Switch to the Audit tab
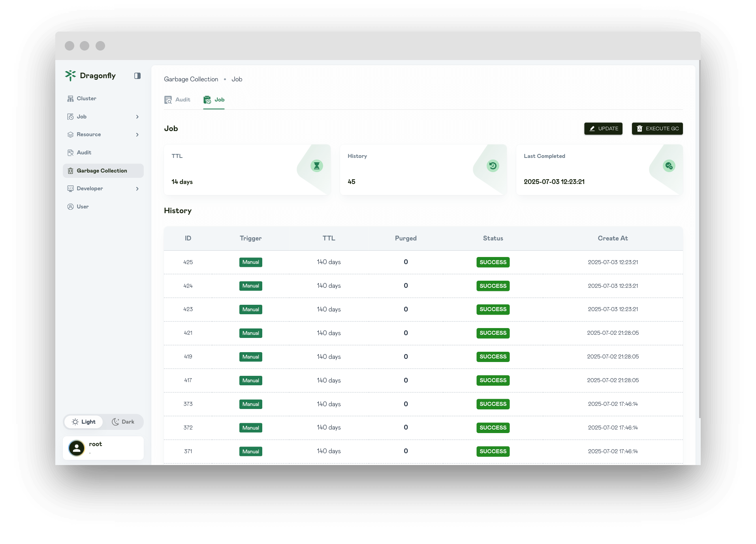Image resolution: width=756 pixels, height=544 pixels. (177, 100)
